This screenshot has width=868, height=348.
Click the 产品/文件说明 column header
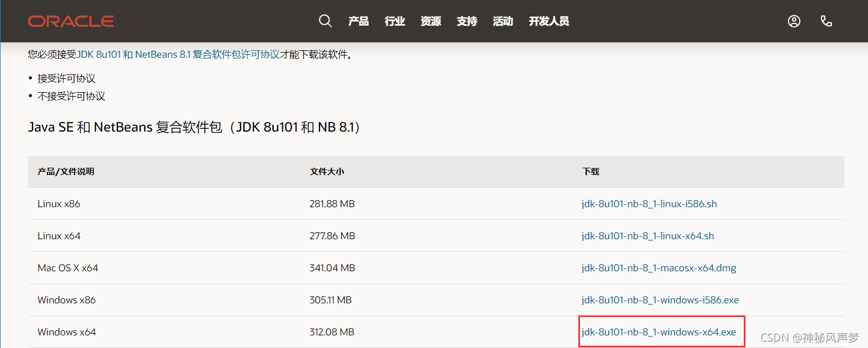[x=66, y=172]
